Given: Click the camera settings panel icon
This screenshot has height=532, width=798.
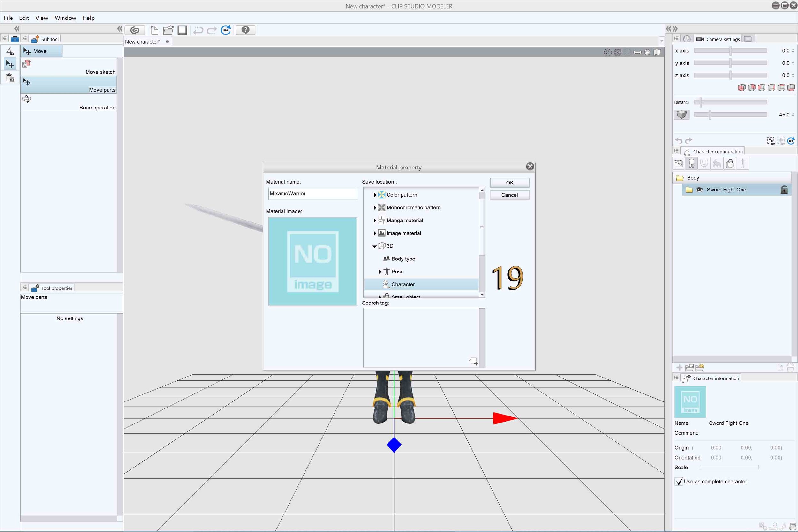Looking at the screenshot, I should pos(700,39).
